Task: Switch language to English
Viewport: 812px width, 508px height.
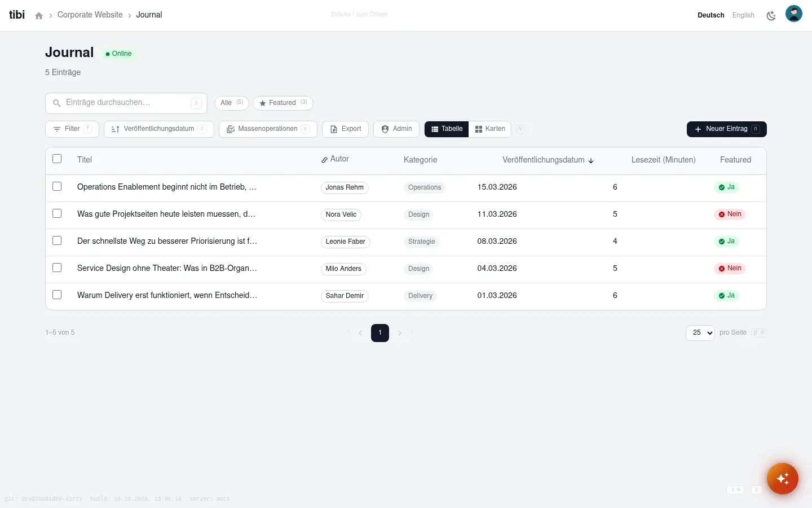Action: point(743,16)
